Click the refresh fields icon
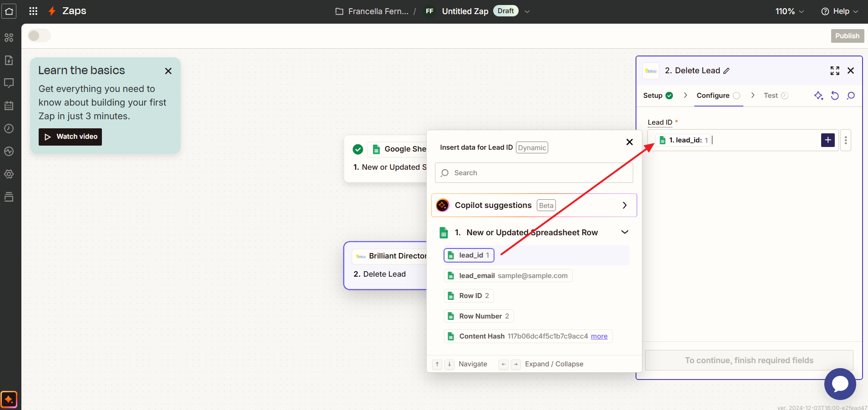Screen dimensions: 868x410 835,96
